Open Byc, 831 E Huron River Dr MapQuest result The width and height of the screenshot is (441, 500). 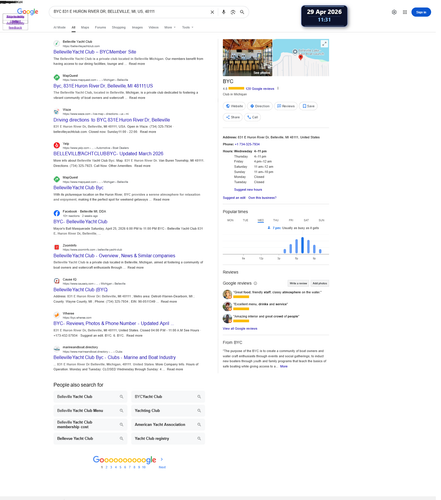coord(103,86)
